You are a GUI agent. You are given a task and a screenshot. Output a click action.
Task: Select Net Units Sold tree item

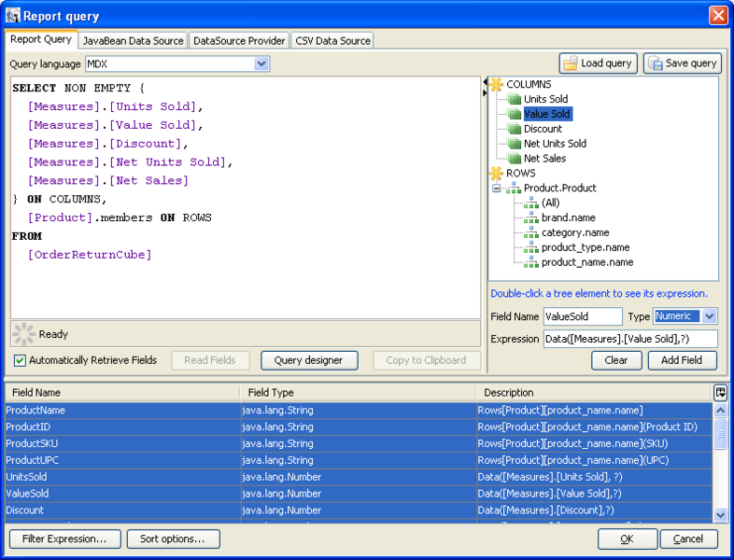tap(556, 144)
